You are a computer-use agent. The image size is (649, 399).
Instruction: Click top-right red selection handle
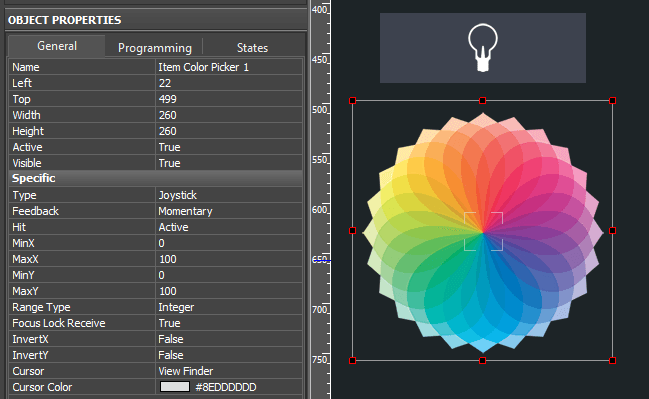(613, 101)
